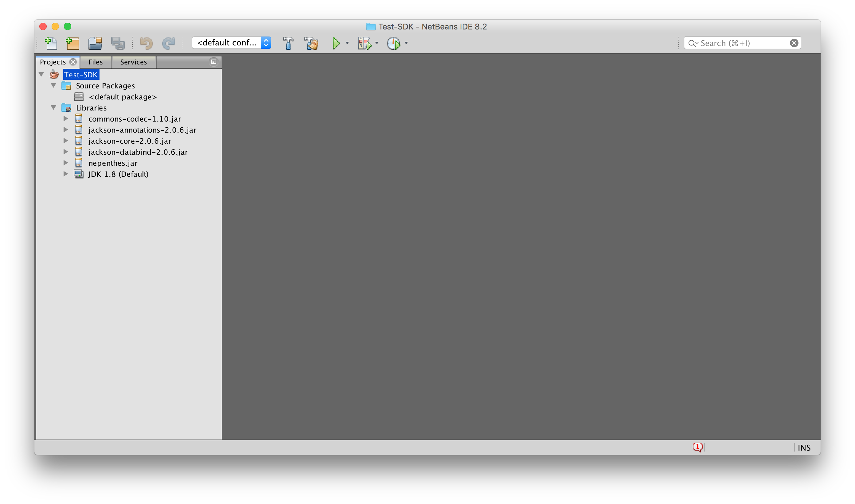Click the Clean and Build Project icon
The width and height of the screenshot is (855, 504).
click(x=311, y=43)
